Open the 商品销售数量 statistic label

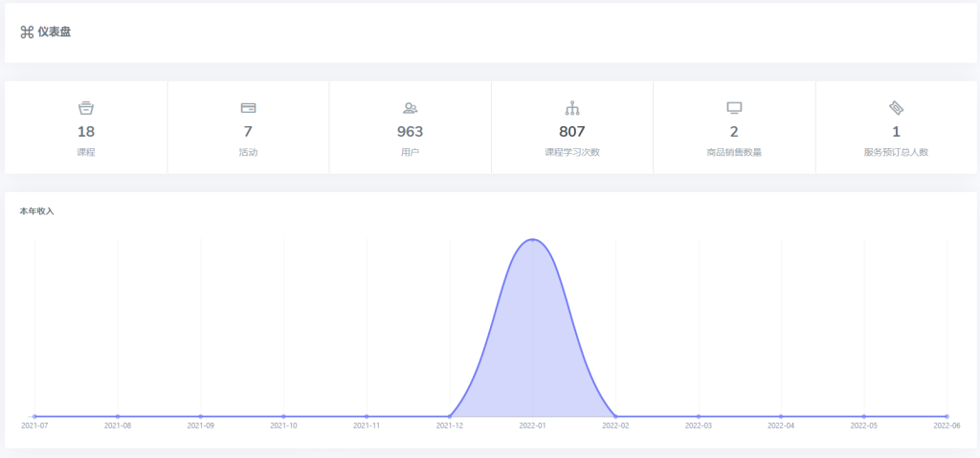click(734, 152)
